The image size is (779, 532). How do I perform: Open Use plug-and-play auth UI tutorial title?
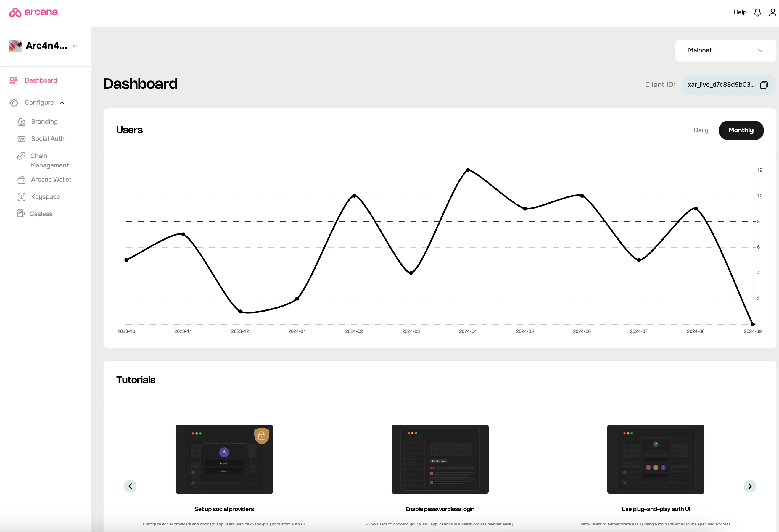[656, 509]
